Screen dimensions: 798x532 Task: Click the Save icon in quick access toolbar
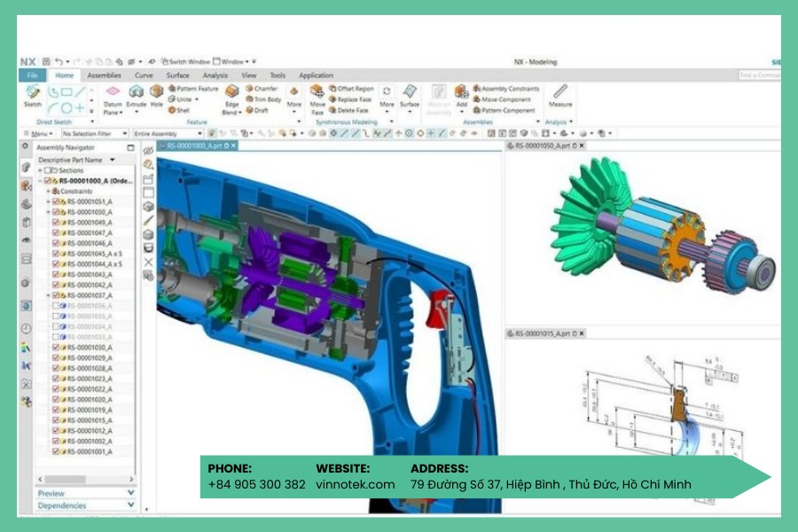coord(46,61)
